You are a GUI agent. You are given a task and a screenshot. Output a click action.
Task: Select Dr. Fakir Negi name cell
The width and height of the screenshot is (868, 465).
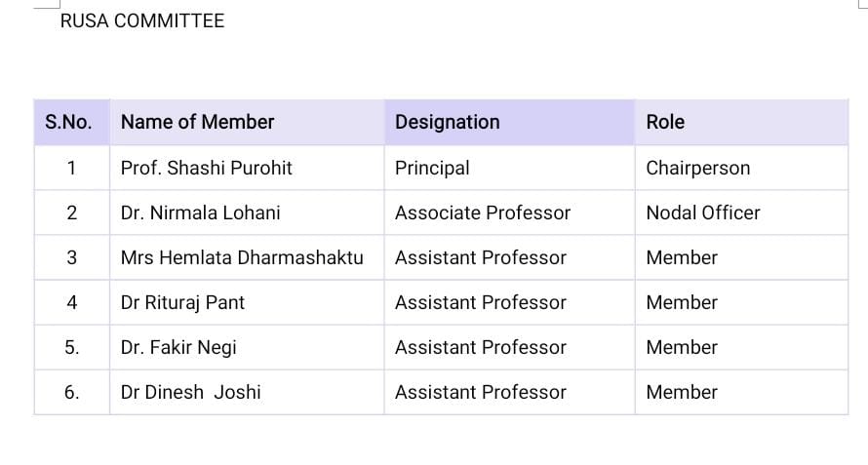pos(247,347)
